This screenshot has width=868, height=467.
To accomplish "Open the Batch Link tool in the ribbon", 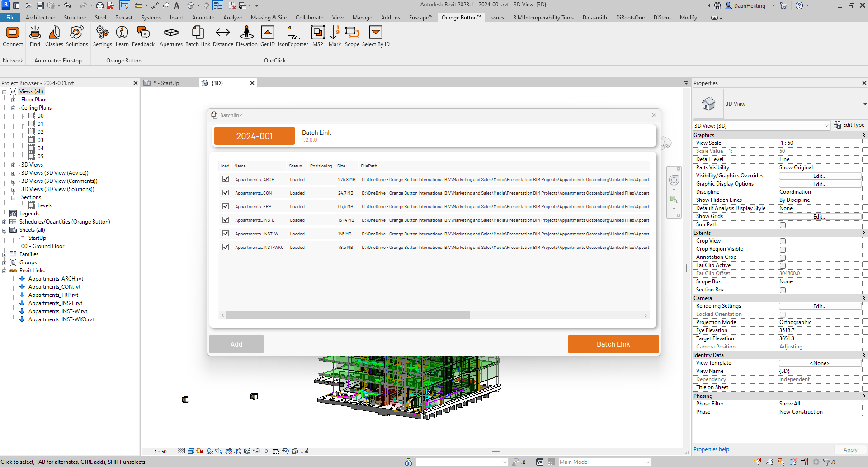I will pyautogui.click(x=198, y=36).
